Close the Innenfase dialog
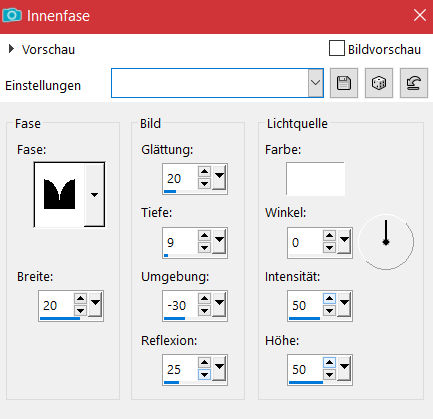The image size is (433, 419). [x=420, y=15]
